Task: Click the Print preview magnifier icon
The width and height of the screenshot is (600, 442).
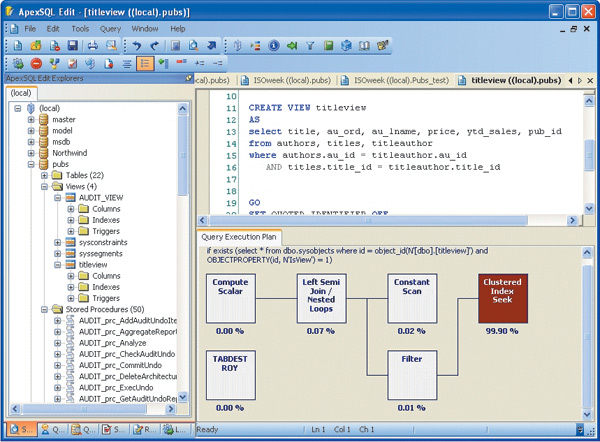Action: pos(111,46)
